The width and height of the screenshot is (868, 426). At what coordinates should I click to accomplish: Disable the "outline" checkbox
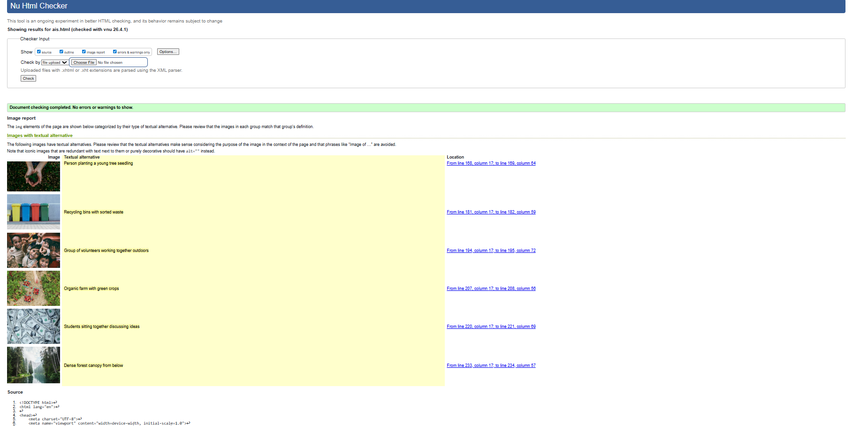pyautogui.click(x=61, y=52)
